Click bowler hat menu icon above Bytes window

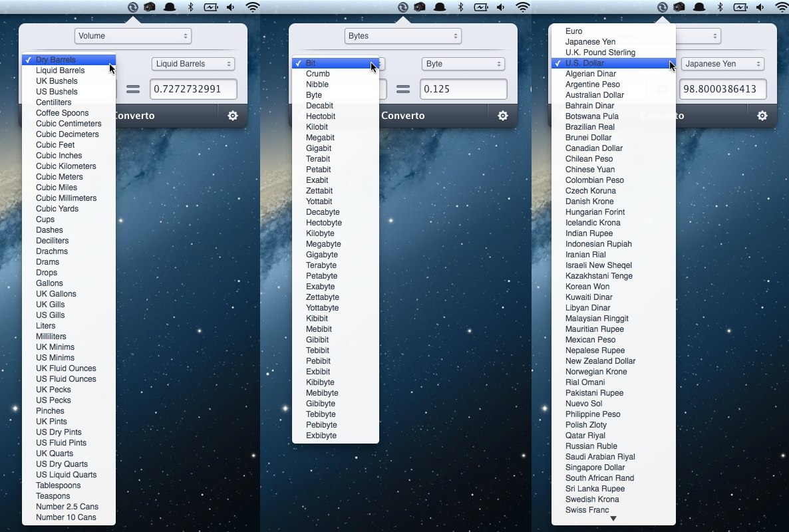(x=440, y=7)
